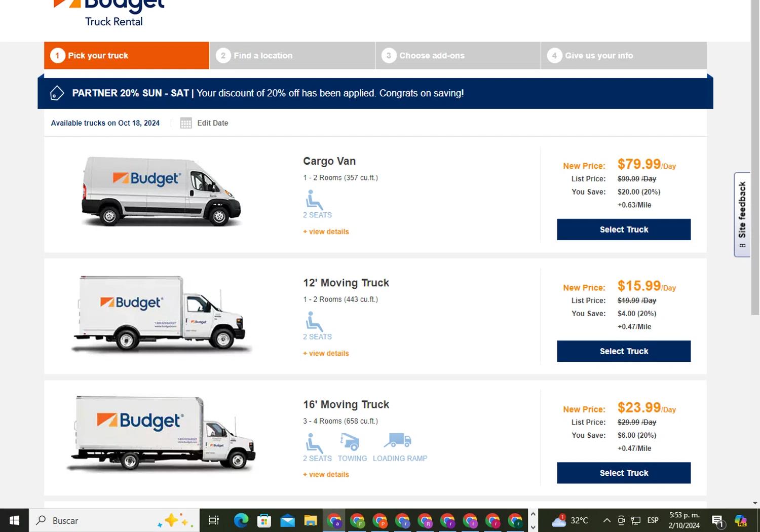Click the Towing icon on the 16' truck
Viewport: 760px width, 532px height.
(350, 442)
